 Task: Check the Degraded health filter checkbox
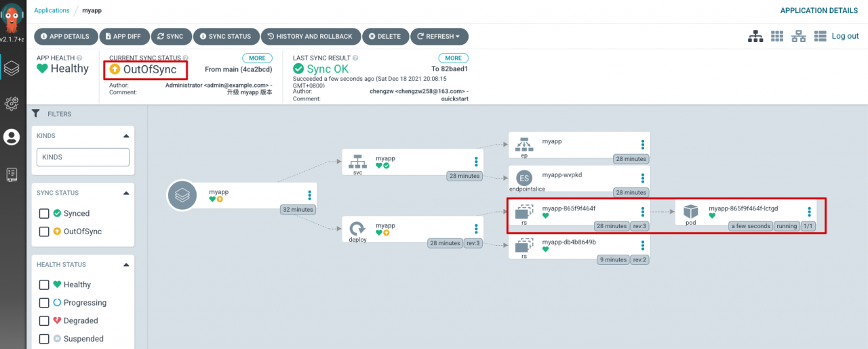(44, 320)
